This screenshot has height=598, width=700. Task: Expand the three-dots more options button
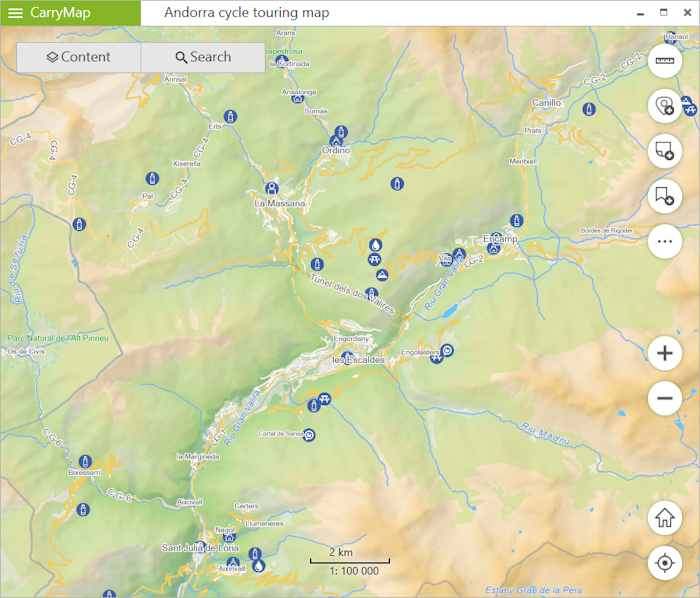click(665, 241)
